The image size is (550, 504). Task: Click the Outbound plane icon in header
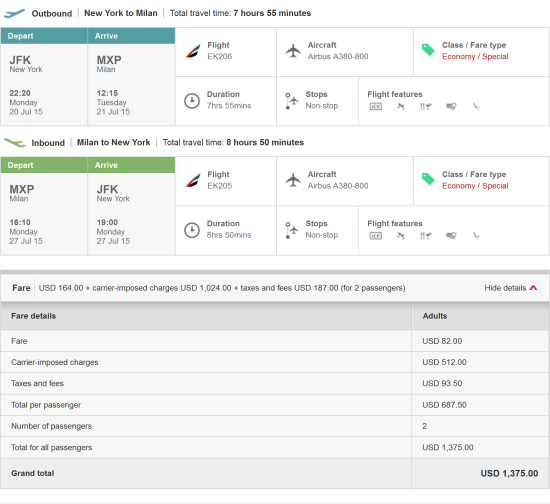(14, 13)
